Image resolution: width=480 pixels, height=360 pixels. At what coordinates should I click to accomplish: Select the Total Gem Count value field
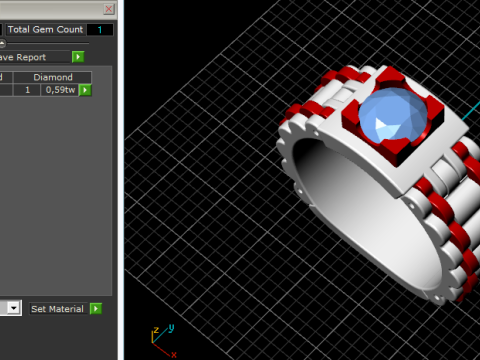[x=100, y=30]
